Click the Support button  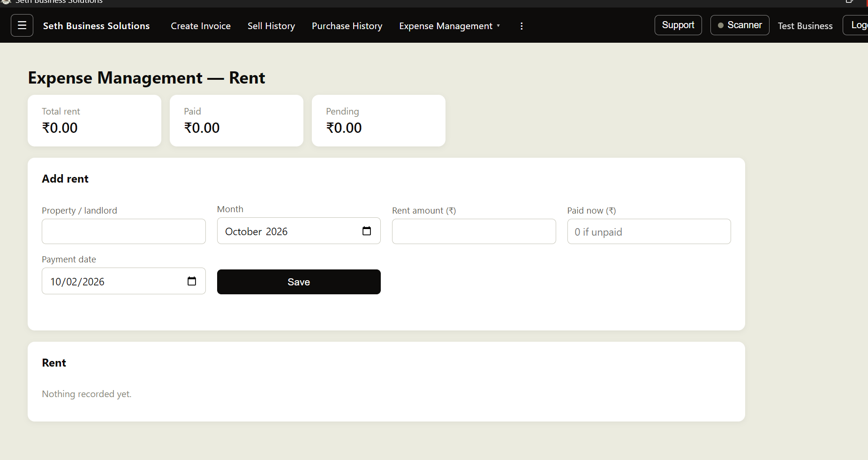click(x=678, y=25)
